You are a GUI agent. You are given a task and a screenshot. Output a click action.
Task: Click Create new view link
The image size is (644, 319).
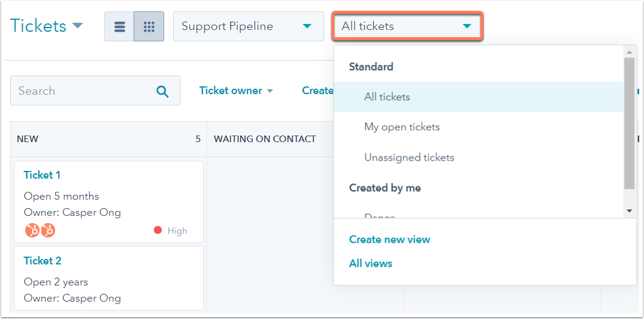389,240
